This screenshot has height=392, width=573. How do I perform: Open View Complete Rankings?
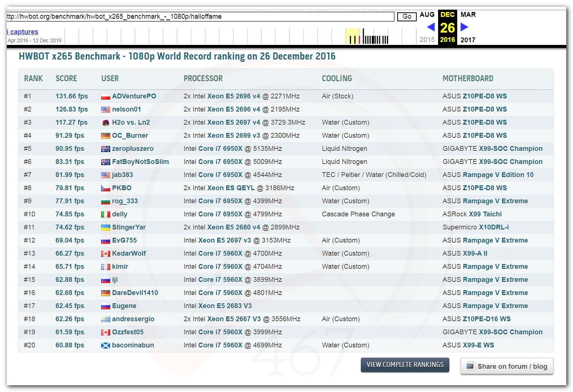tap(405, 365)
